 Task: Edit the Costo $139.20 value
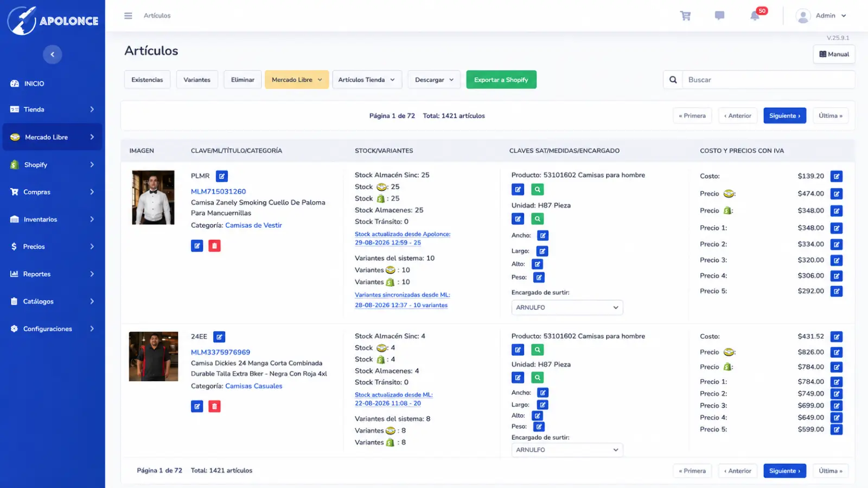tap(837, 176)
